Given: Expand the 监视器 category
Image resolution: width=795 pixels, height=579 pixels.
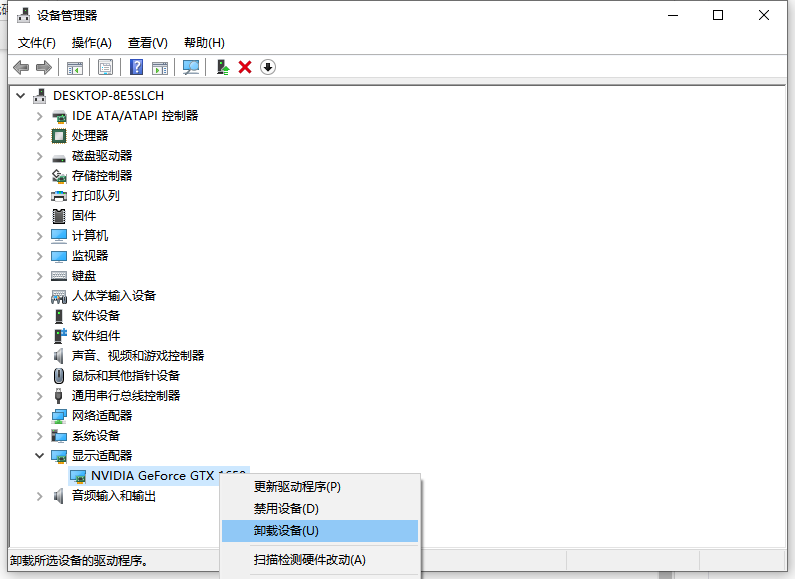Looking at the screenshot, I should click(40, 256).
